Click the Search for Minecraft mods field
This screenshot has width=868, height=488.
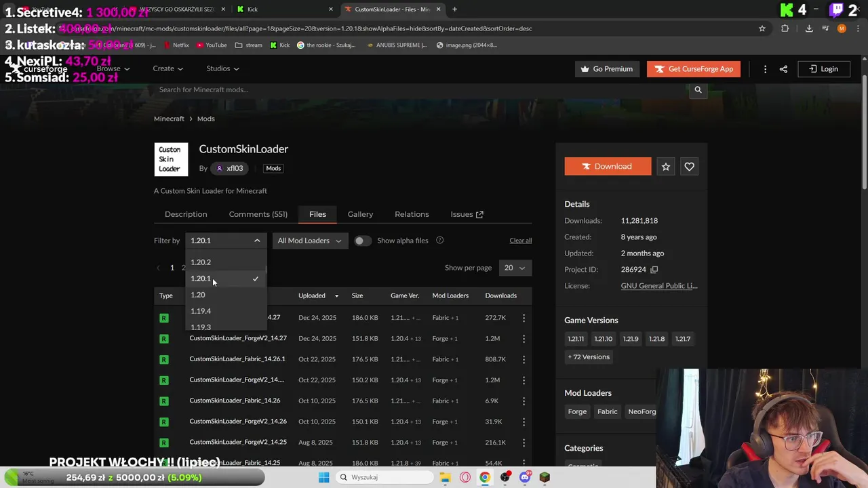click(x=420, y=89)
